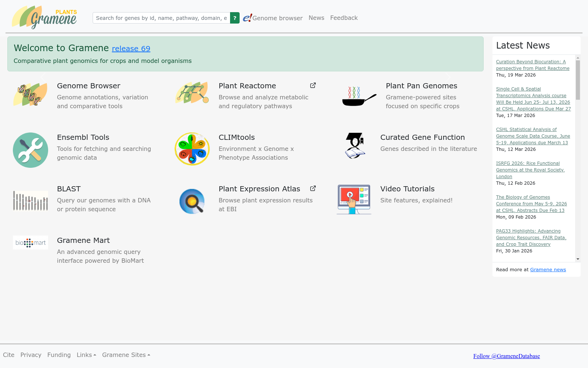Open the CLIMtools heading
Viewport: 588px width, 368px height.
(237, 137)
